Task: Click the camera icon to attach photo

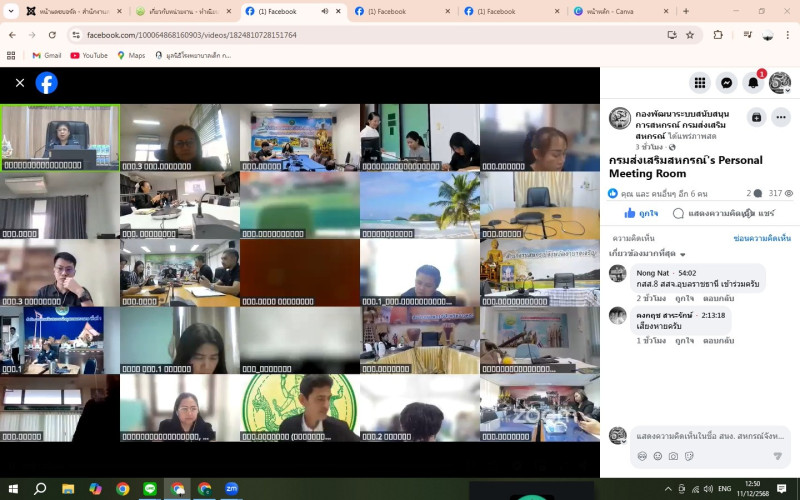Action: tap(673, 456)
